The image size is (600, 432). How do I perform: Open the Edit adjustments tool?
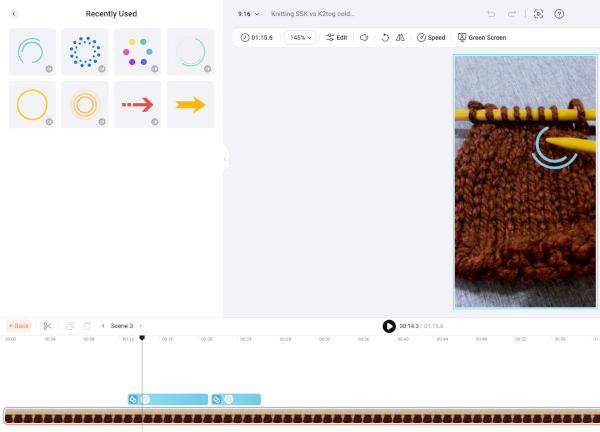point(336,37)
